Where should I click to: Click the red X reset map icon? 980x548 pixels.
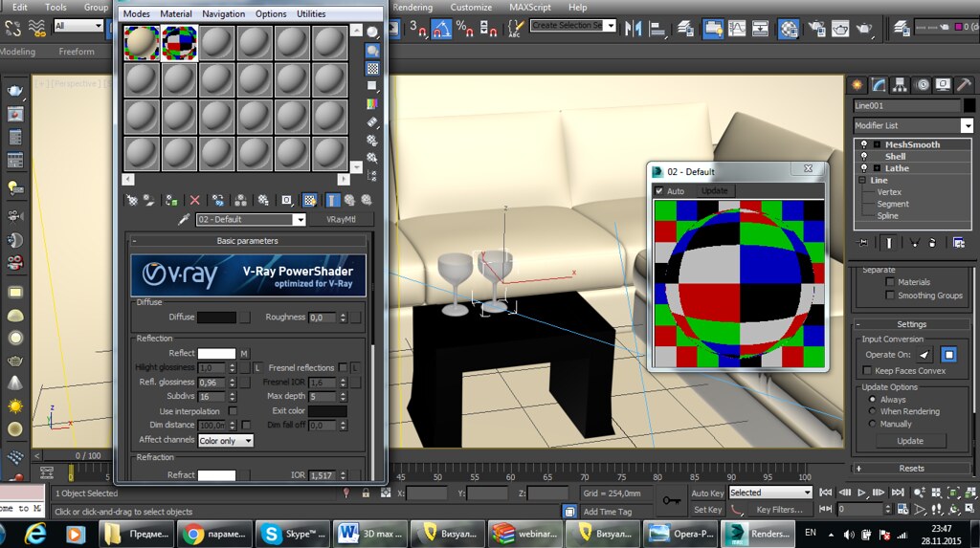tap(195, 200)
